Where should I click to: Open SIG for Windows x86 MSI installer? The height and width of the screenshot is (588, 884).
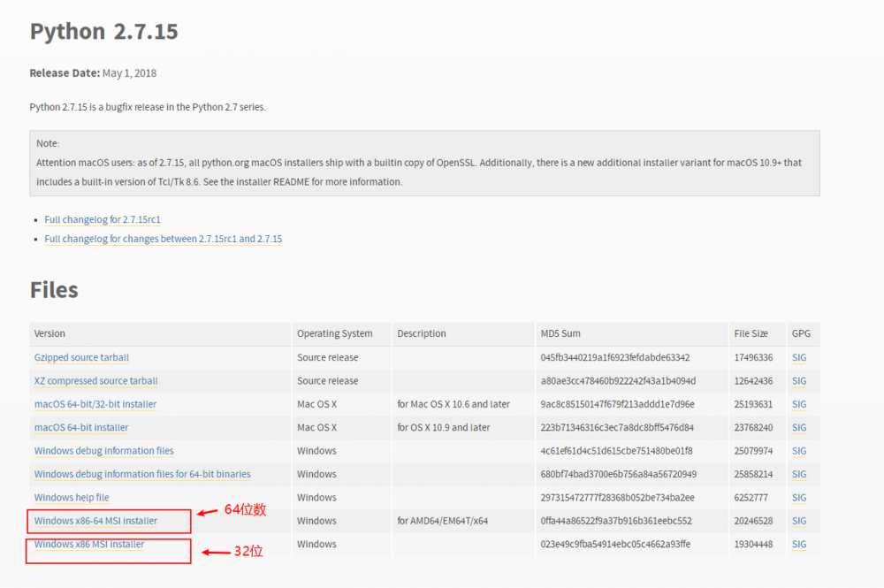799,544
